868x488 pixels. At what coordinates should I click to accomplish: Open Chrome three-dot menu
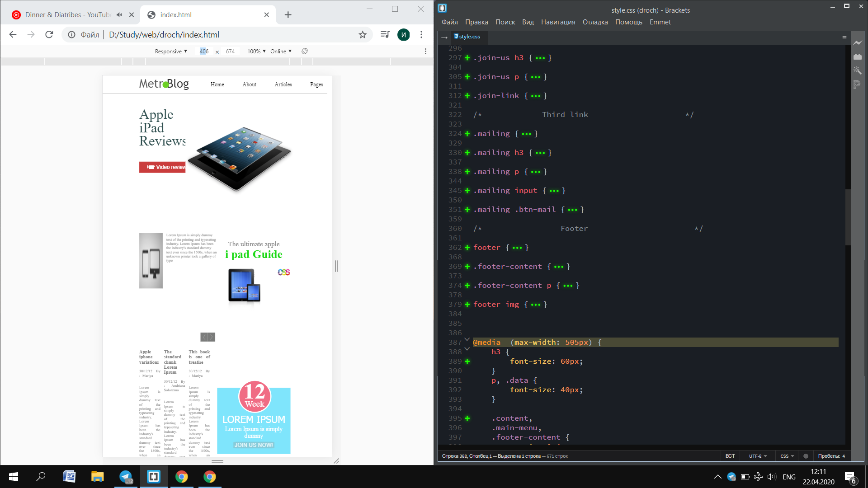click(x=421, y=35)
